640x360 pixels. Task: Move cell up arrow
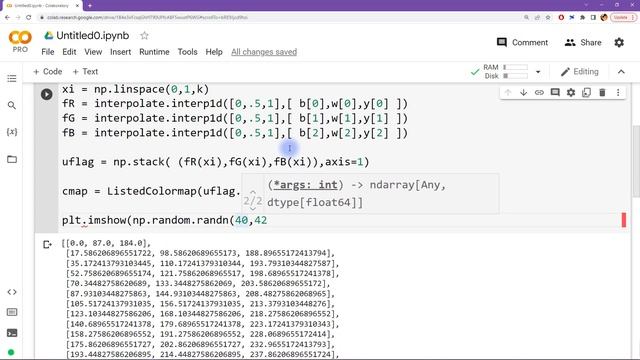[508, 93]
